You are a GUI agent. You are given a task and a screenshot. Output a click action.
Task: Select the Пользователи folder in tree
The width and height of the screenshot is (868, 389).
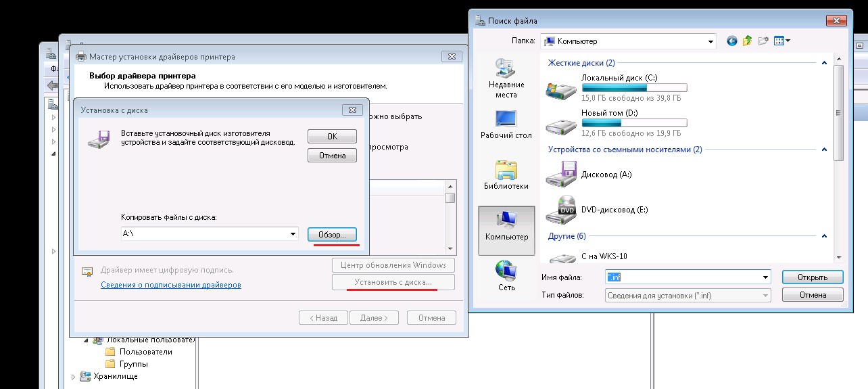point(145,352)
